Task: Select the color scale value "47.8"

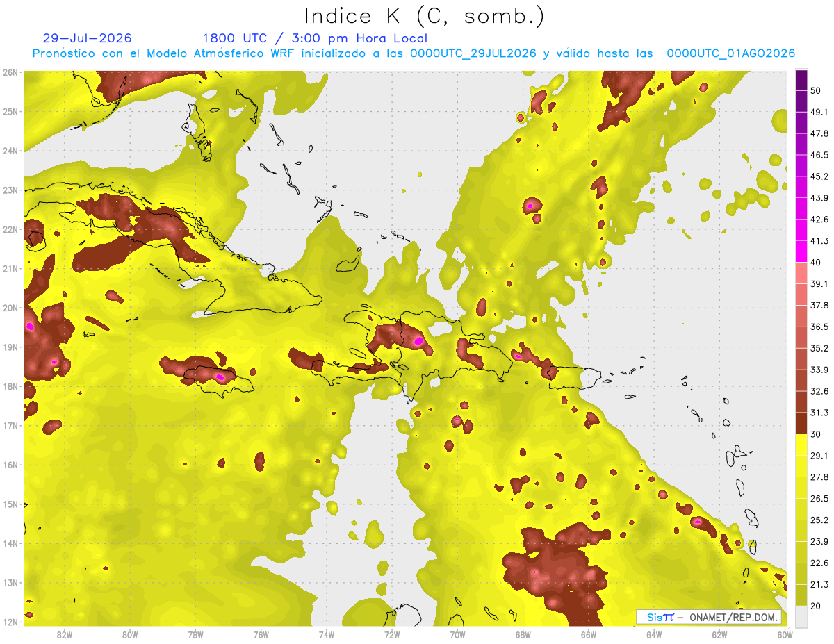Action: (819, 133)
